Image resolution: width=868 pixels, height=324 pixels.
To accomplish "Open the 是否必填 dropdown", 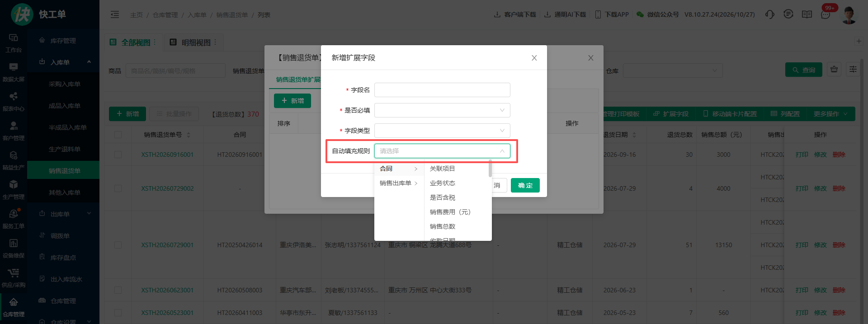I will [442, 110].
